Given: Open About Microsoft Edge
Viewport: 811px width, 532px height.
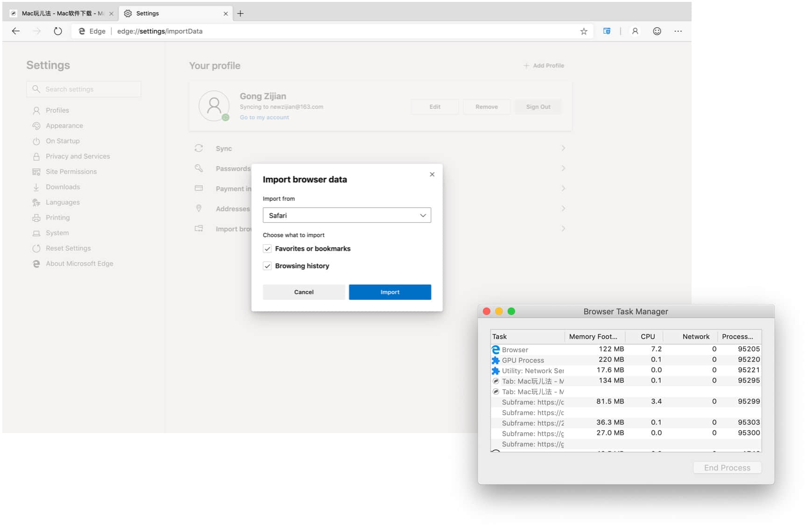Looking at the screenshot, I should pyautogui.click(x=73, y=264).
